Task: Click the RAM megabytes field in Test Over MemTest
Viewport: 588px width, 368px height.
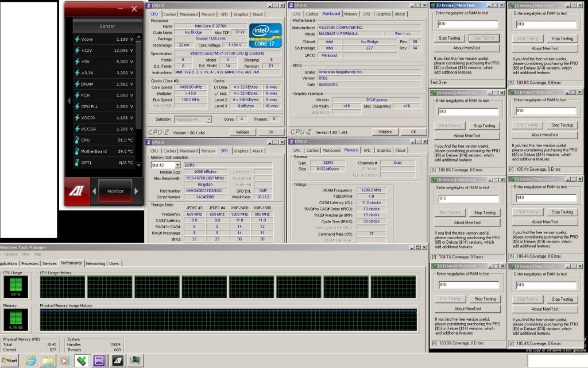Action: [467, 24]
